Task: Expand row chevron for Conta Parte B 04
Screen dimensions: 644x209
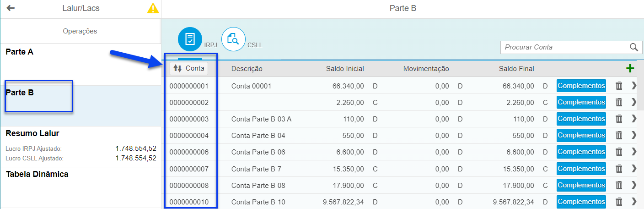Action: pyautogui.click(x=633, y=135)
